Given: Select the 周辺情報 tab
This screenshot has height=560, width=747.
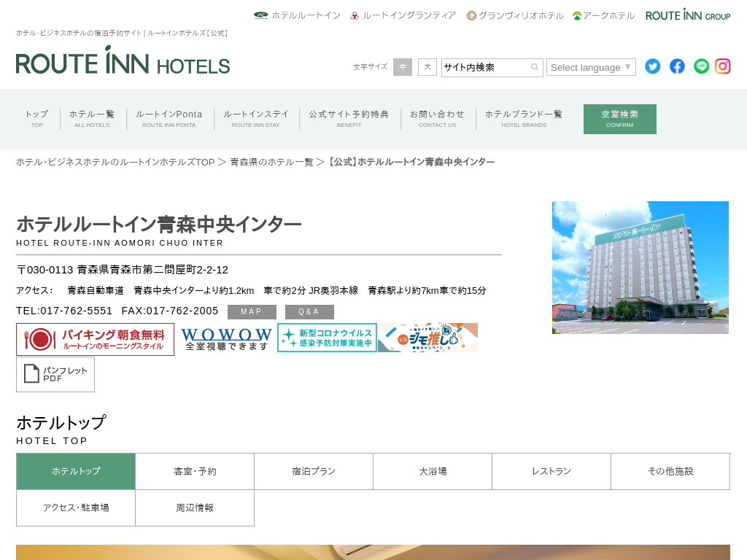Looking at the screenshot, I should point(195,507).
